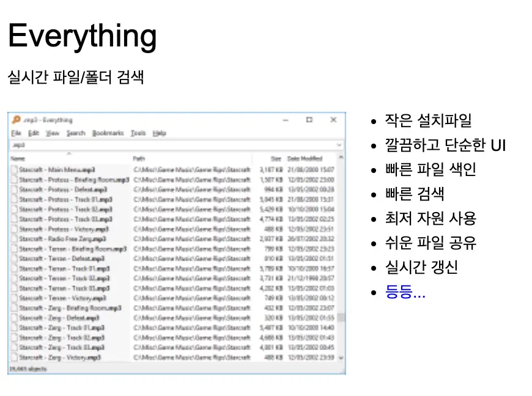Open the Search menu
This screenshot has height=396, width=532.
pyautogui.click(x=76, y=133)
